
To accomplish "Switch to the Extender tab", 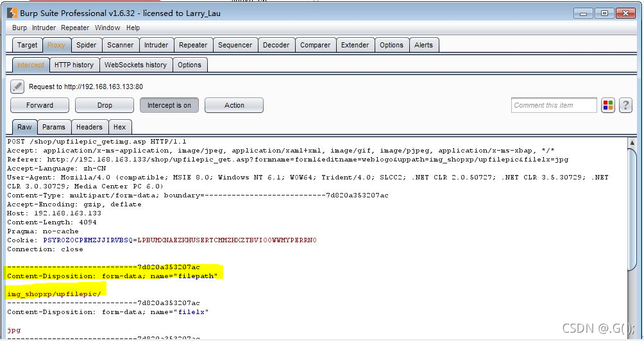I will 355,45.
